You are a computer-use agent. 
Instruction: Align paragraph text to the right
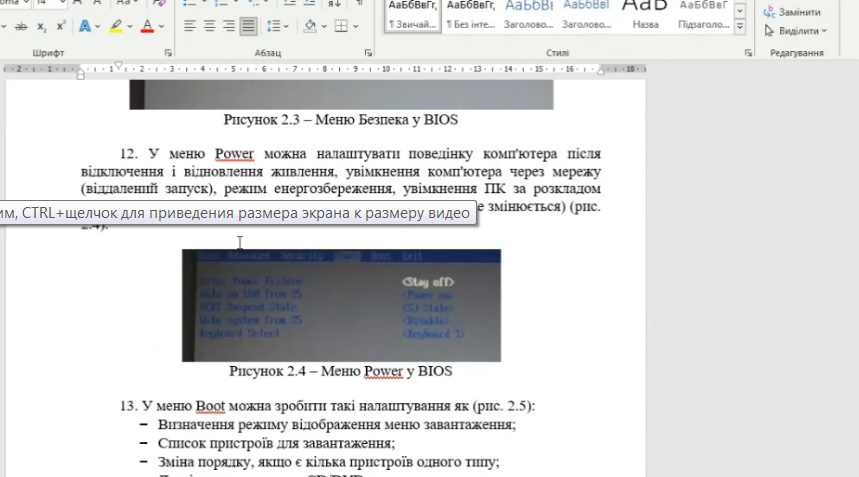point(228,26)
